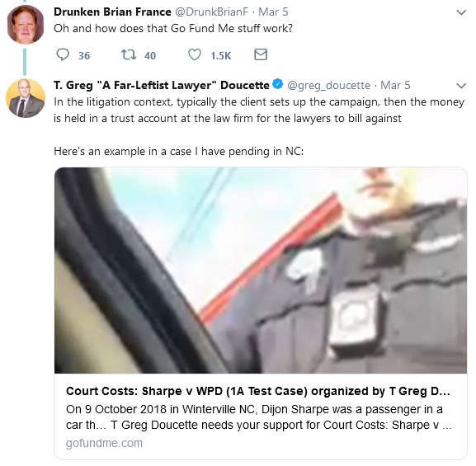476x466 pixels.
Task: Click the retweet icon on Brian France's tweet
Action: click(x=129, y=55)
